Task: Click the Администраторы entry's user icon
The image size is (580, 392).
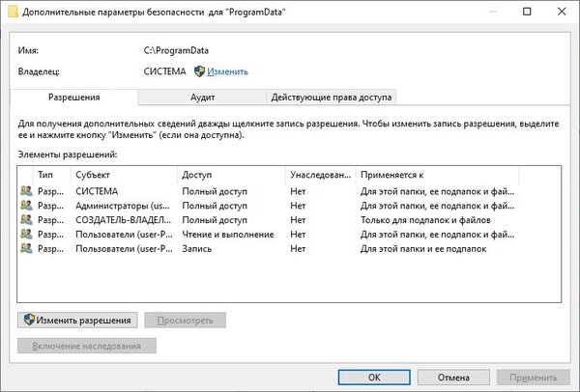Action: coord(26,207)
